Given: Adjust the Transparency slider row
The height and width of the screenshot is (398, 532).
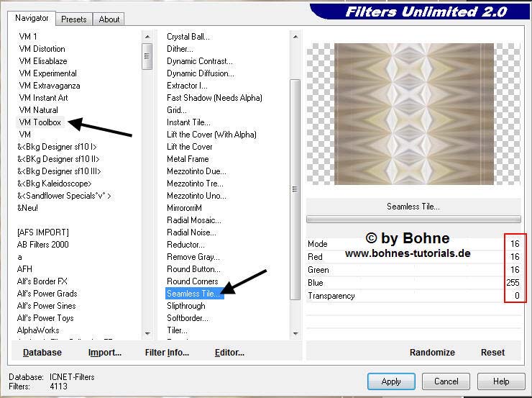Looking at the screenshot, I should 413,296.
